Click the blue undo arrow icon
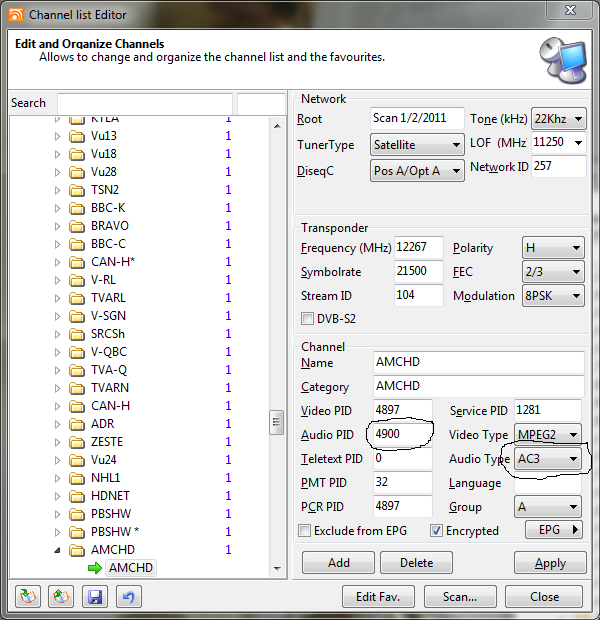Viewport: 600px width, 620px height. pyautogui.click(x=128, y=597)
